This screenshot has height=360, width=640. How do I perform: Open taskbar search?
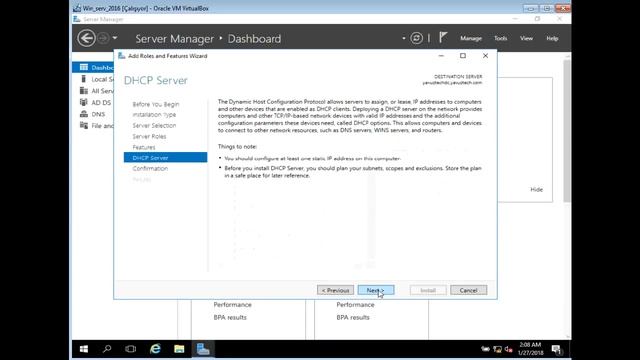[x=107, y=349]
